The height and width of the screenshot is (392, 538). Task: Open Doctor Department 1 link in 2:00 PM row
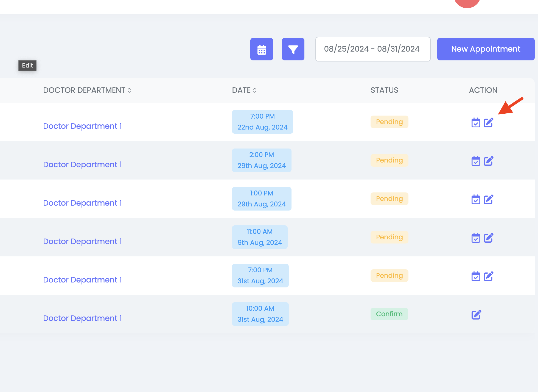(x=82, y=164)
